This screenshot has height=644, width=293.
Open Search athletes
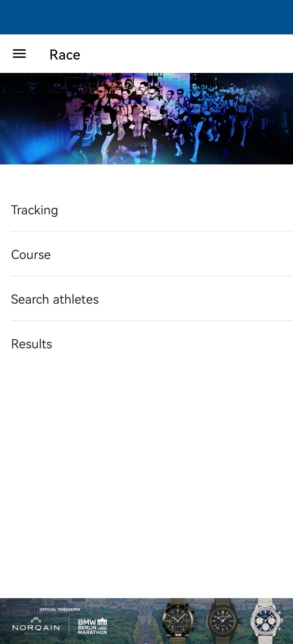(55, 299)
